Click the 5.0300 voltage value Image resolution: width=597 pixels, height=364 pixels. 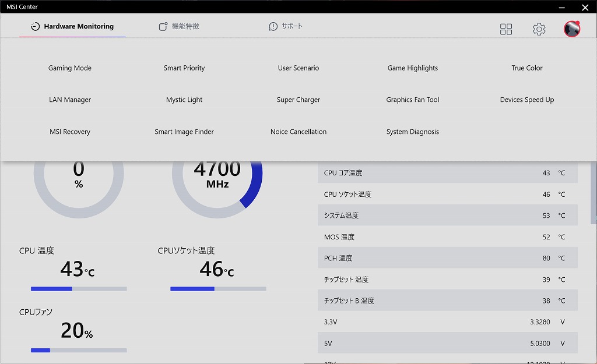point(540,343)
